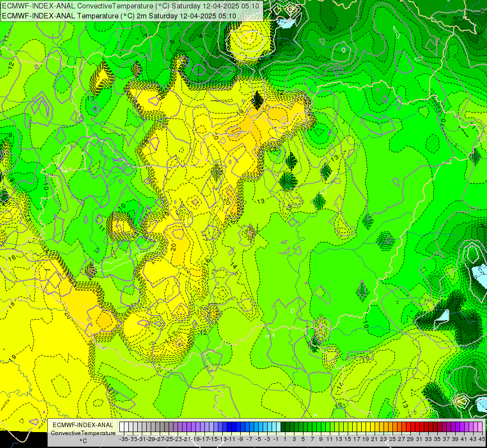Click the -3 legend scale value
Screen dimensions: 487x448
tap(267, 439)
